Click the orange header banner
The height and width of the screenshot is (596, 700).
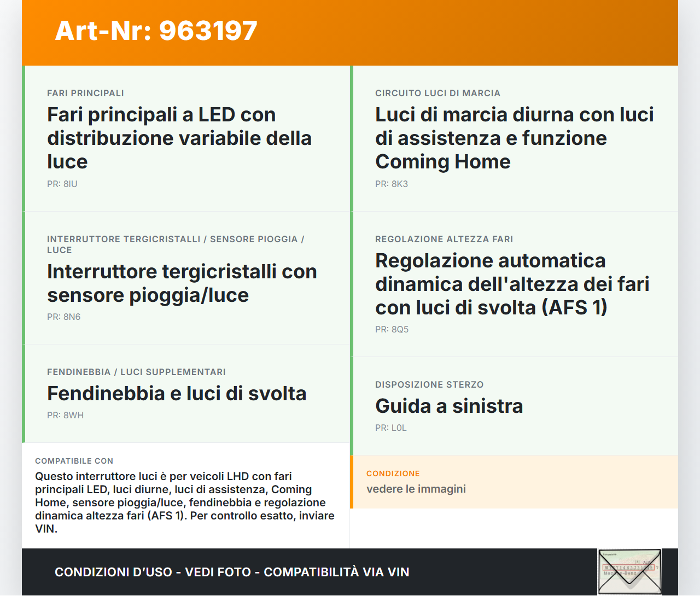(350, 33)
